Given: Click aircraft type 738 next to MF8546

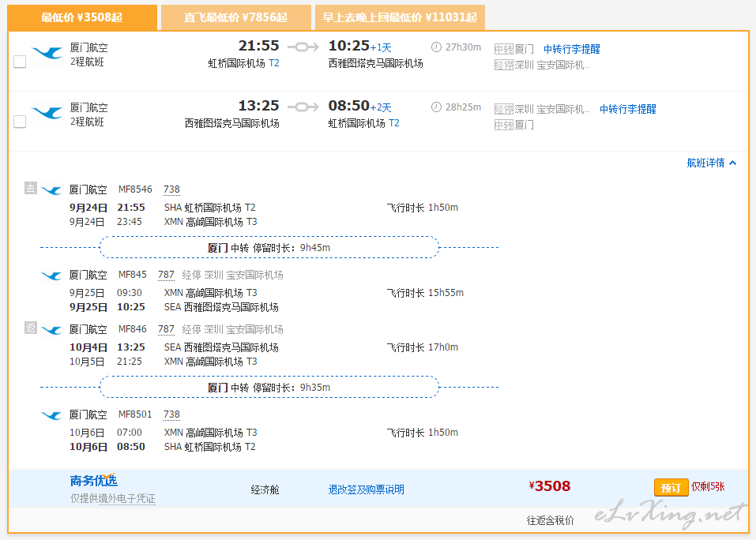Looking at the screenshot, I should (x=171, y=189).
